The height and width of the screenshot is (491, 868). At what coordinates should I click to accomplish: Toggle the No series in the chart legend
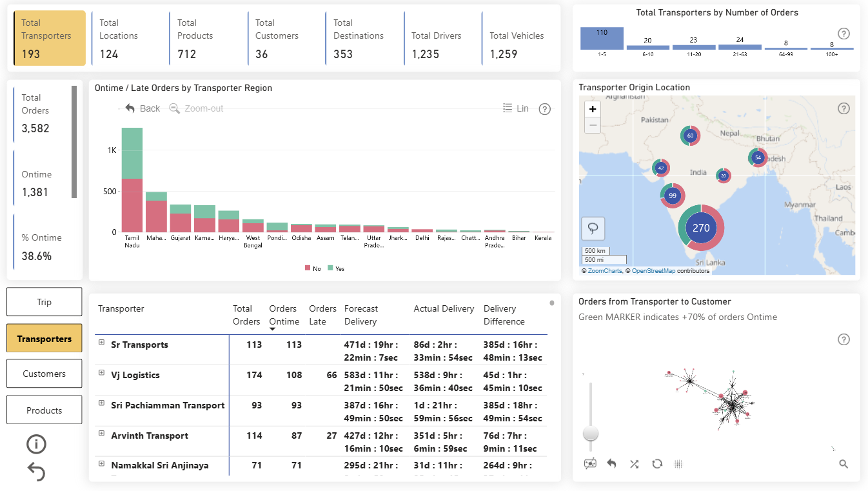[313, 268]
